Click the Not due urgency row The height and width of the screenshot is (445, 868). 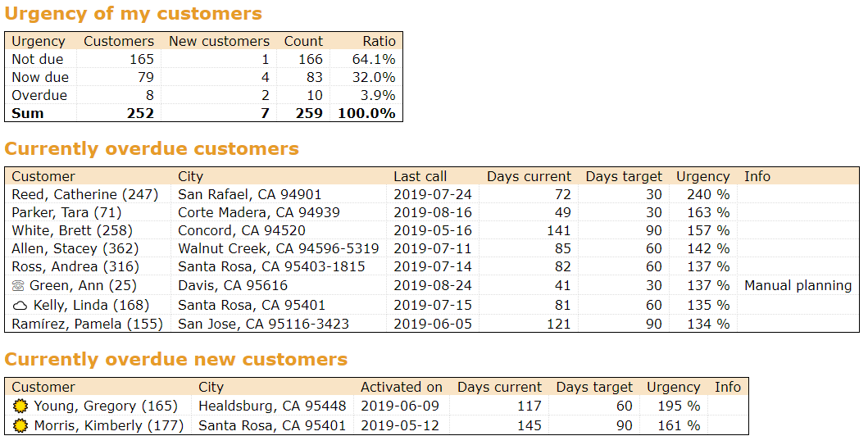coord(204,59)
